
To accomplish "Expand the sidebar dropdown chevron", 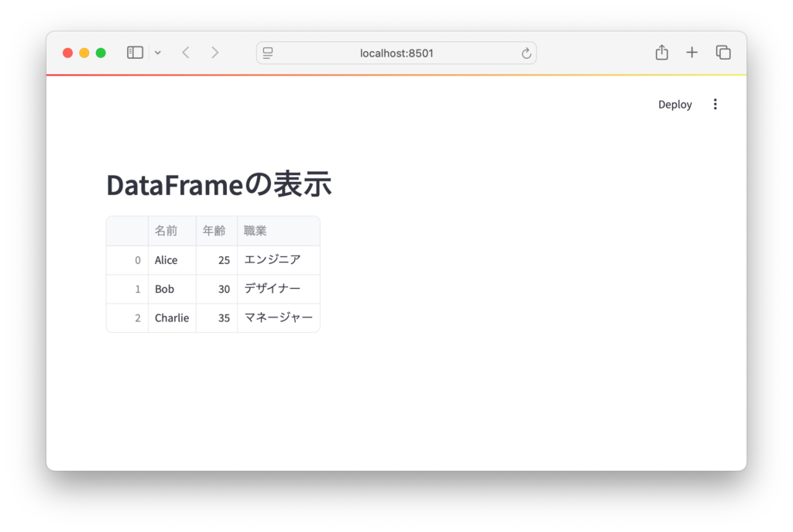I will coord(158,53).
